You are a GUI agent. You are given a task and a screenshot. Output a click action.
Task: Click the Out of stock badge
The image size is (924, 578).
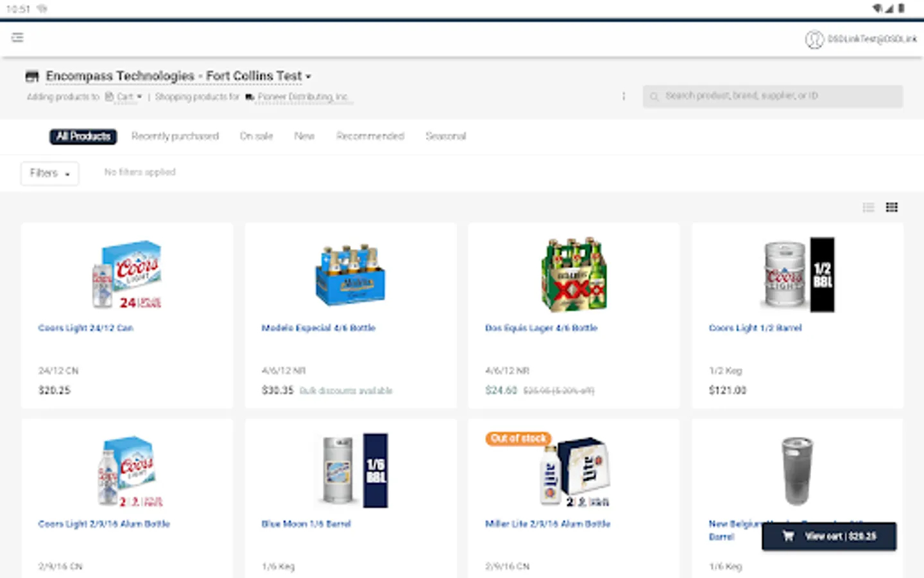click(518, 439)
